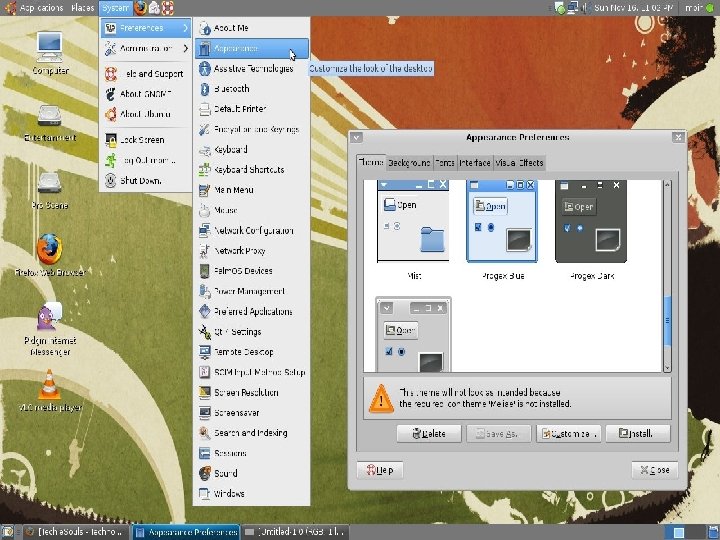Select the Progex Dark theme thumbnail
This screenshot has width=720, height=540.
click(591, 221)
